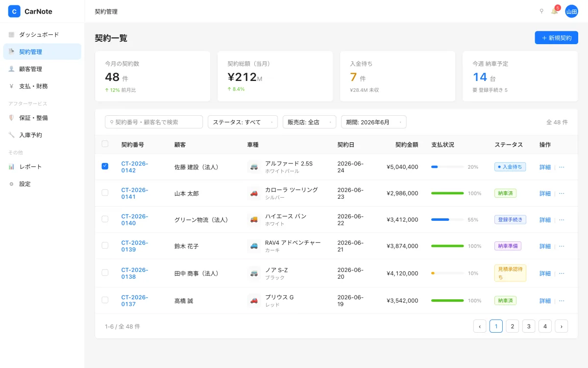
Task: Check the CT-2026-0137 row checkbox
Action: click(x=105, y=300)
